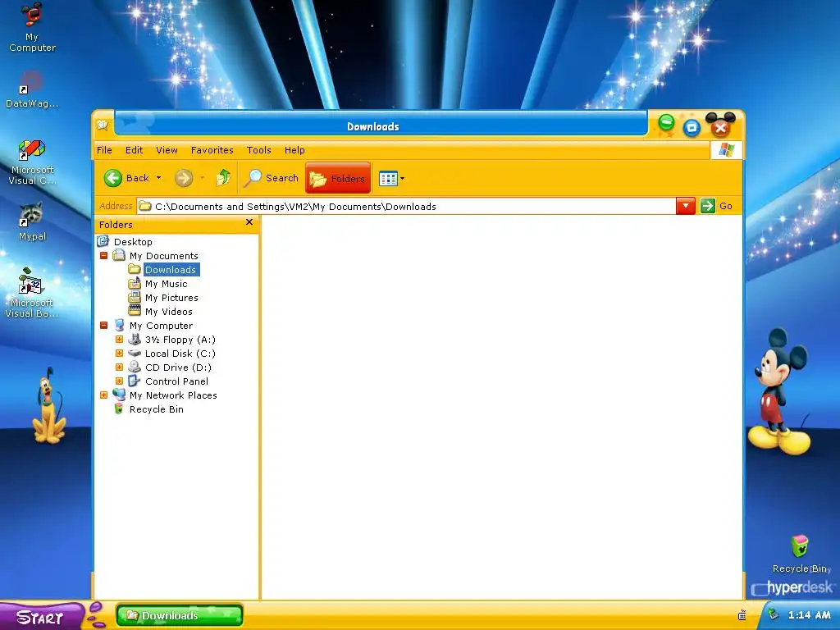Open the View menu
The image size is (840, 630).
point(167,150)
